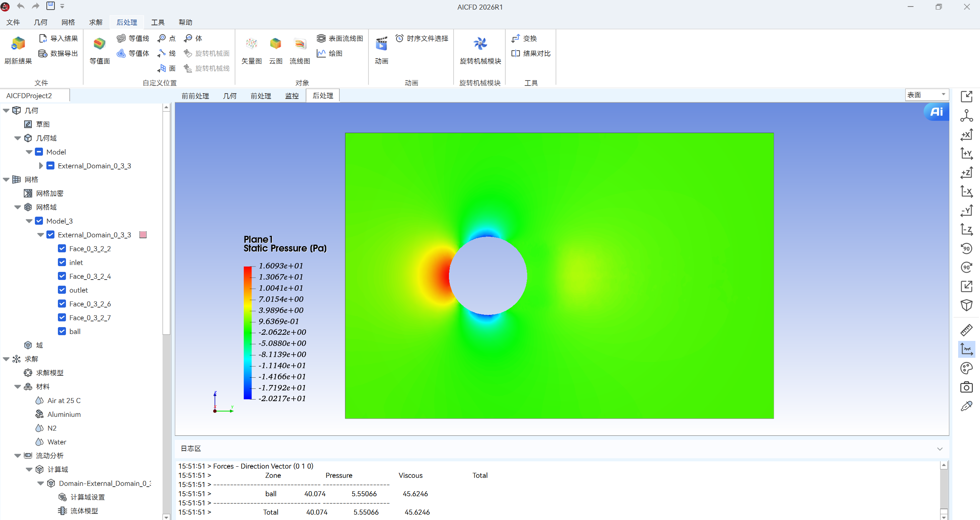Image resolution: width=980 pixels, height=520 pixels.
Task: Set view to +X direction
Action: point(967,135)
